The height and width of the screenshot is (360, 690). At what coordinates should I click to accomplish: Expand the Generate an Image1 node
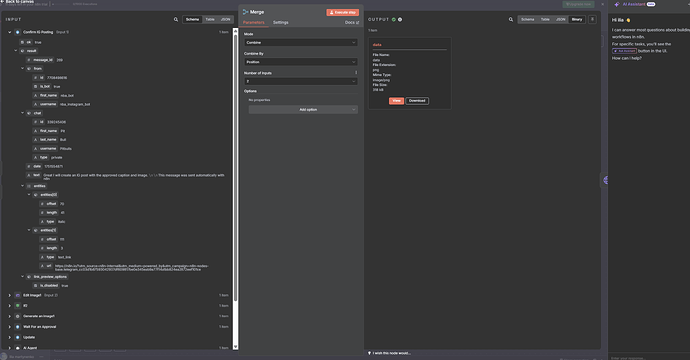[x=10, y=316]
